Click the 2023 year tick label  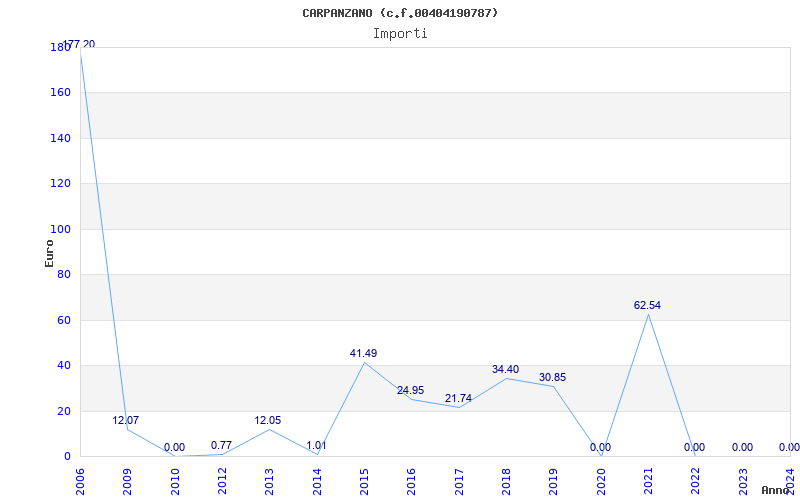743,482
